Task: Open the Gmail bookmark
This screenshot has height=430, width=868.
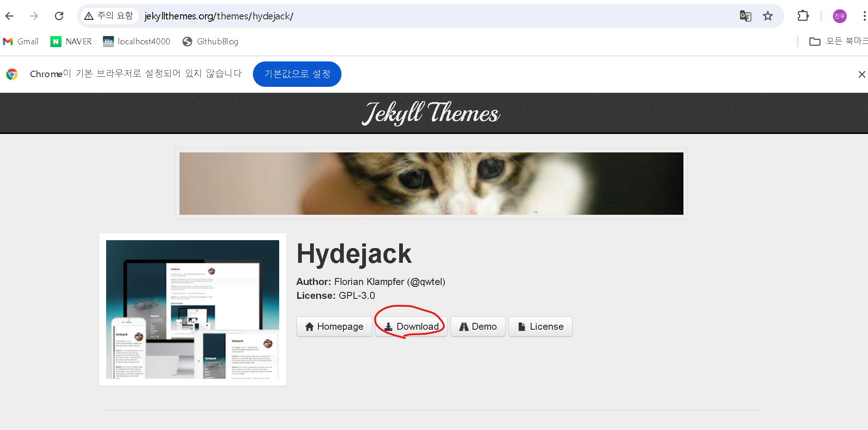Action: point(21,42)
